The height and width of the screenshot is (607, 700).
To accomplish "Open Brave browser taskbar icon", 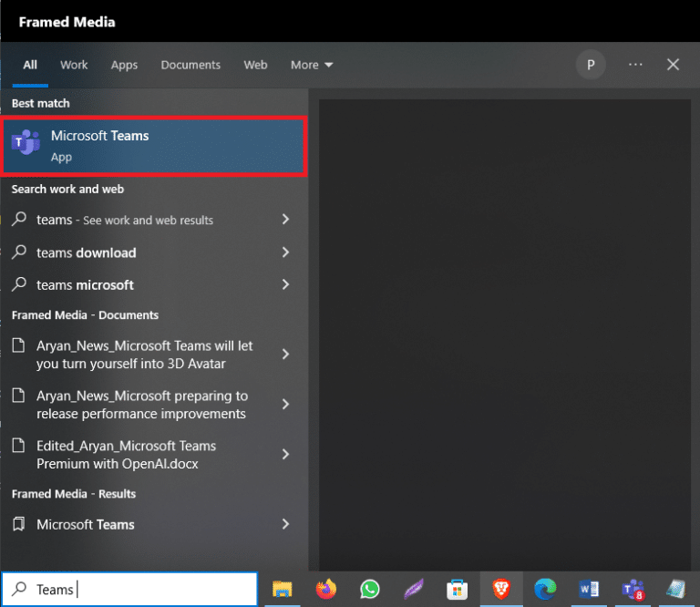I will [501, 589].
